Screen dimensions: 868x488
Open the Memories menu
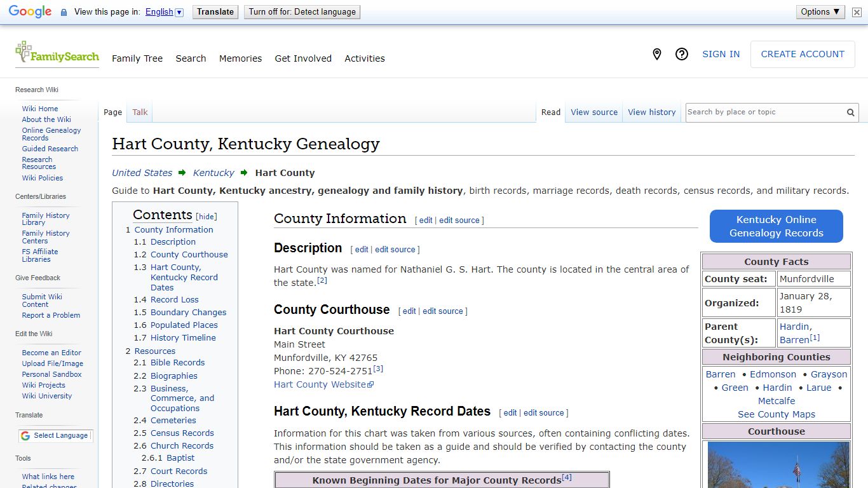(x=240, y=58)
